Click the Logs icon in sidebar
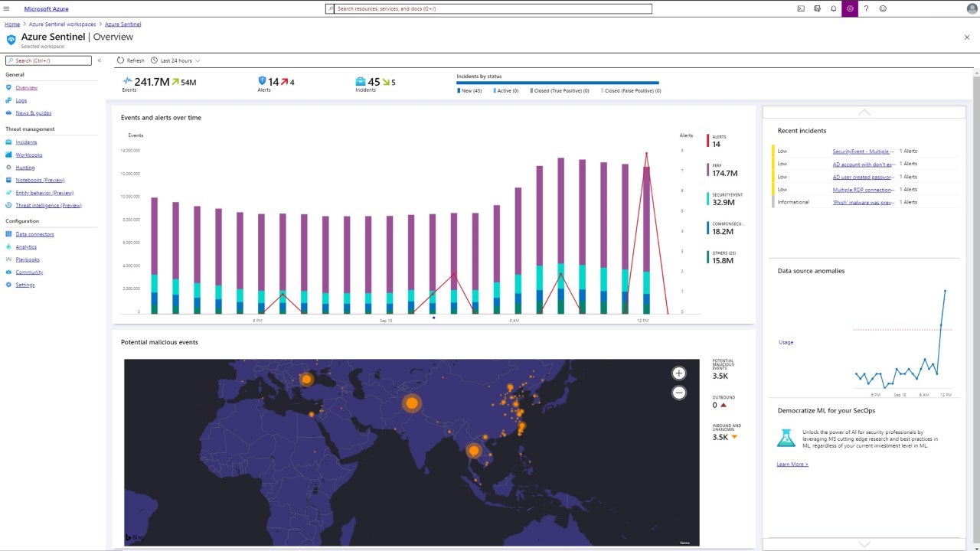 coord(9,100)
